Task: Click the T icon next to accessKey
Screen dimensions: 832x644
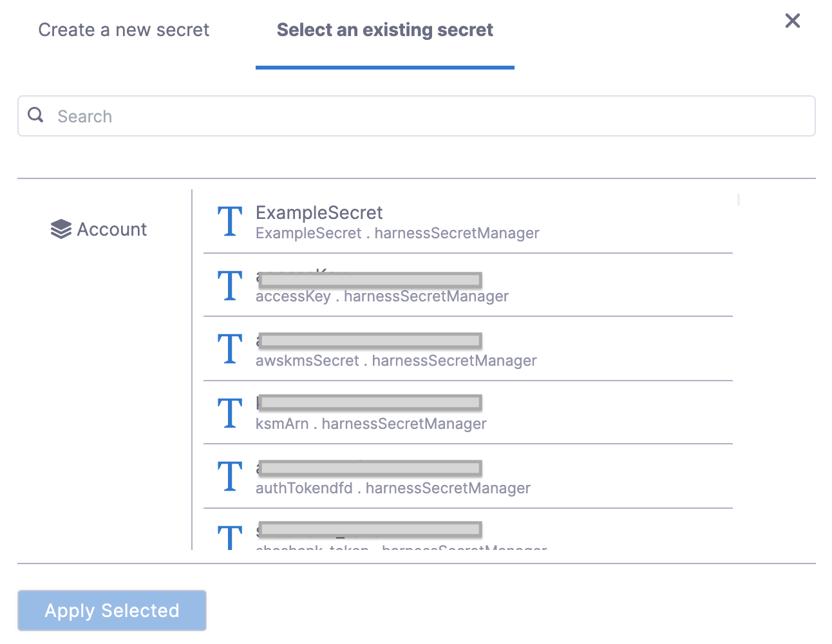Action: 230,285
